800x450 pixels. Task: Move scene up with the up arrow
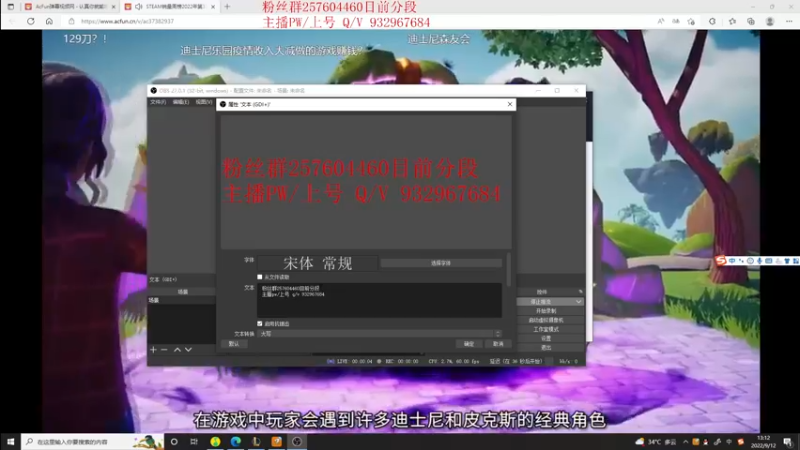pyautogui.click(x=177, y=349)
